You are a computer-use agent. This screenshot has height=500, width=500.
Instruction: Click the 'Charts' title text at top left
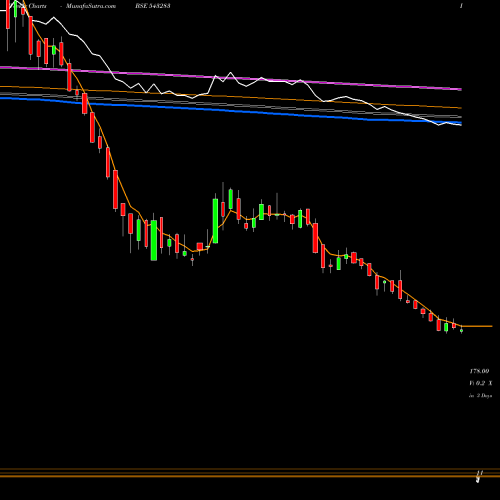pos(37,6)
